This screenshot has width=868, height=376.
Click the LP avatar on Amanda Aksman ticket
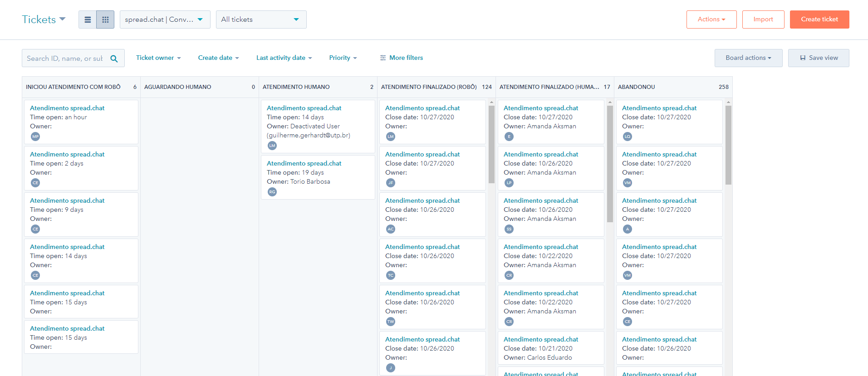point(509,183)
